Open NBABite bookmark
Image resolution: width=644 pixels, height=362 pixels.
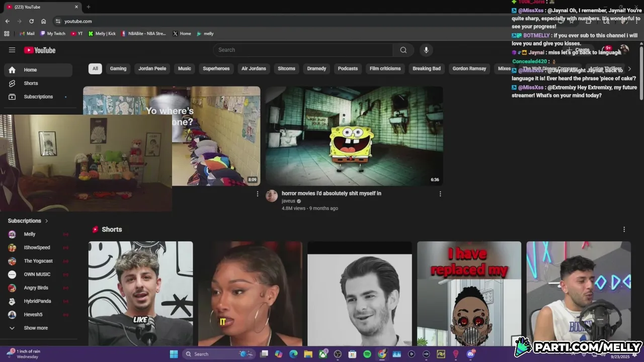click(x=143, y=34)
